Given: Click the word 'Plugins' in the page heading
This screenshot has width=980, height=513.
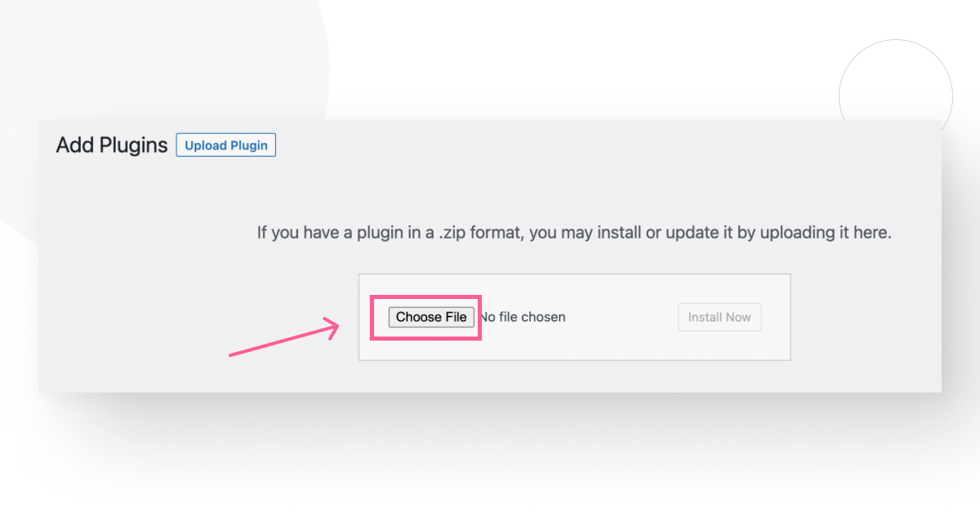Looking at the screenshot, I should click(x=133, y=145).
